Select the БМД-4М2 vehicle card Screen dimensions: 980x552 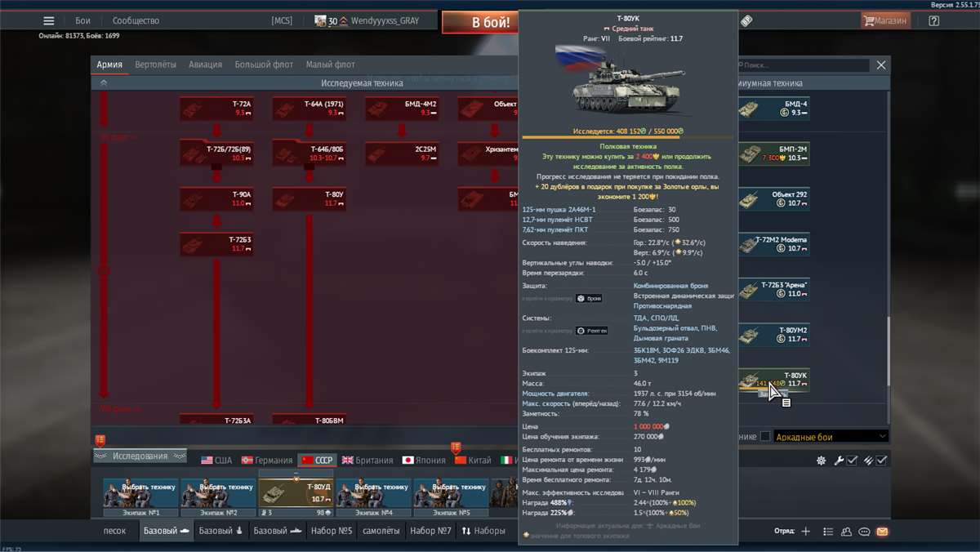[402, 109]
